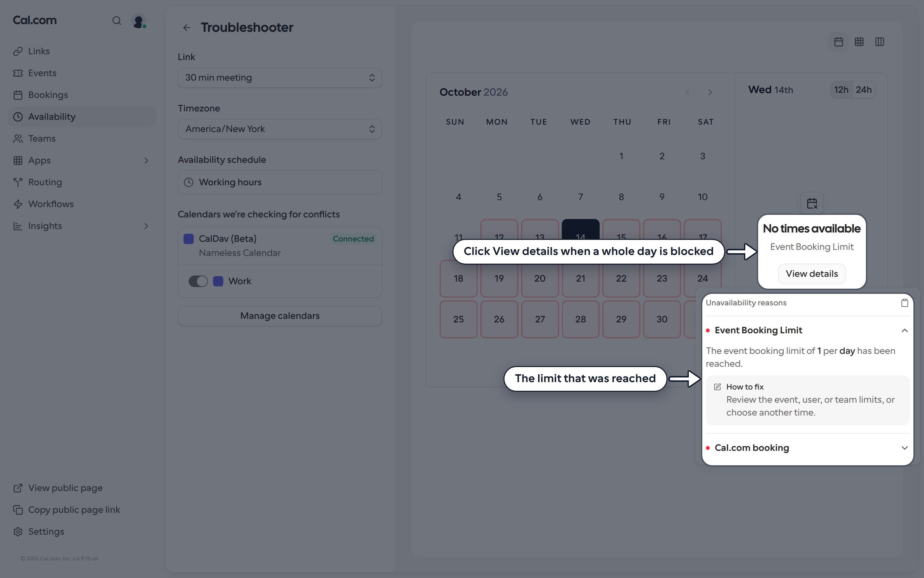Select October 21 in the calendar
Viewport: 924px width, 578px height.
tap(580, 279)
